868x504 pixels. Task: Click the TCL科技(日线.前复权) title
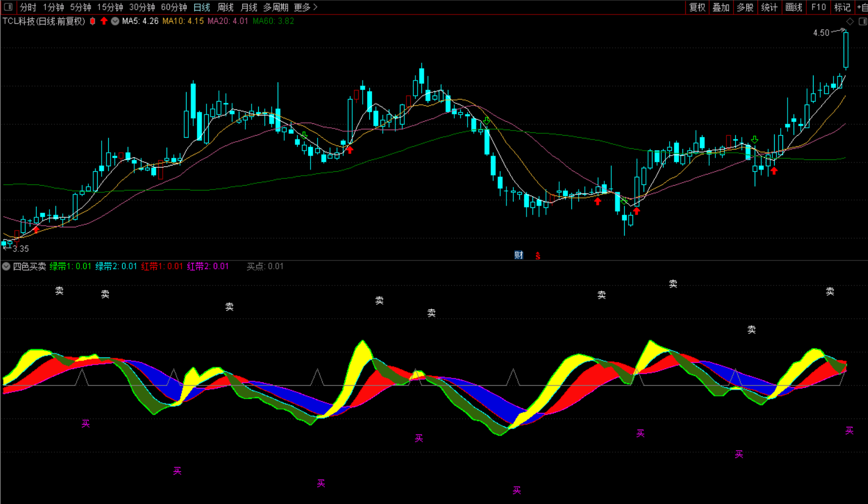[44, 21]
